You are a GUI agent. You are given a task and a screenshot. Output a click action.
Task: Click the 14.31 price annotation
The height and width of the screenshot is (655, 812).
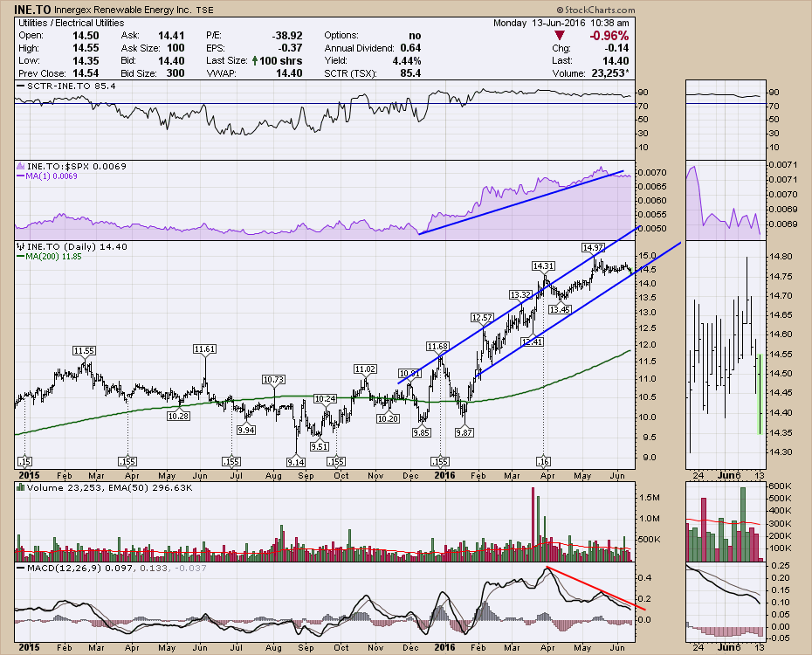(x=543, y=265)
